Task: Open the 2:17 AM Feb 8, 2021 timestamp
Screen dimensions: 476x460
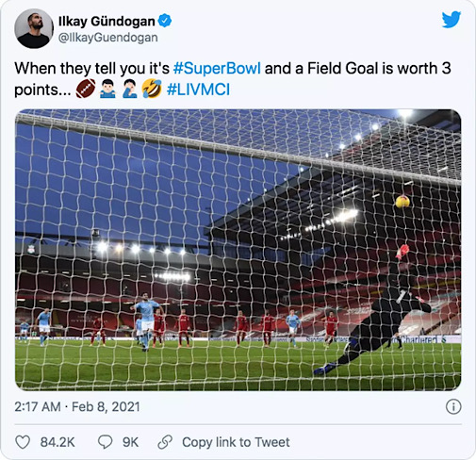Action: click(x=77, y=407)
